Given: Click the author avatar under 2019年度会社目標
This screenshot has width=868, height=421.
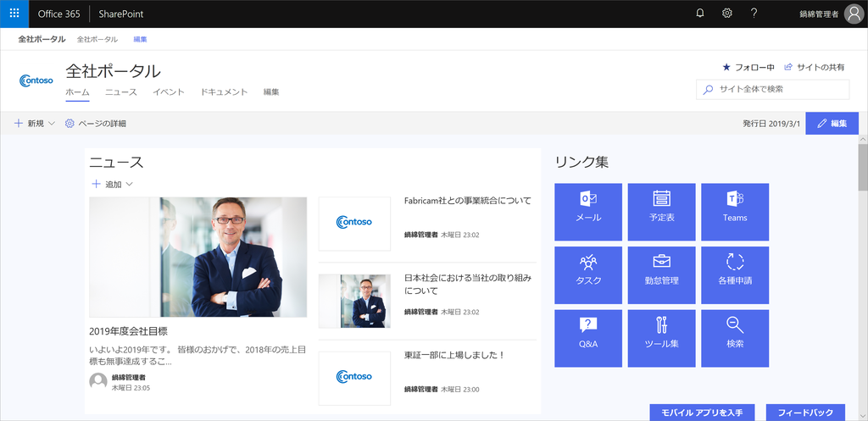Looking at the screenshot, I should point(98,382).
